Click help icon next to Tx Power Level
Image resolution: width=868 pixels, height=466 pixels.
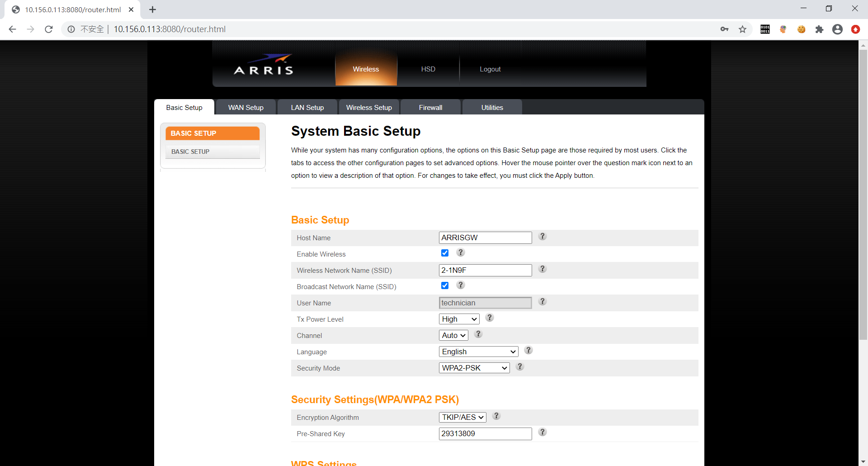coord(489,318)
